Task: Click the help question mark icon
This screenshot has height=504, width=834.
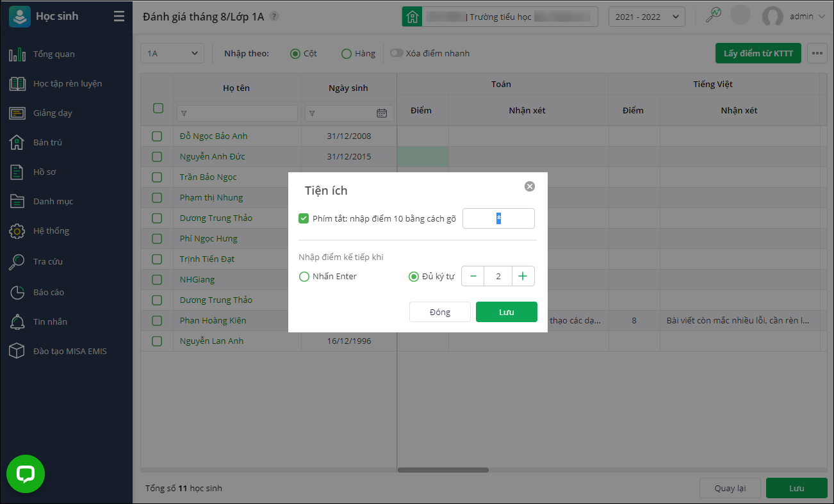Action: 274,17
